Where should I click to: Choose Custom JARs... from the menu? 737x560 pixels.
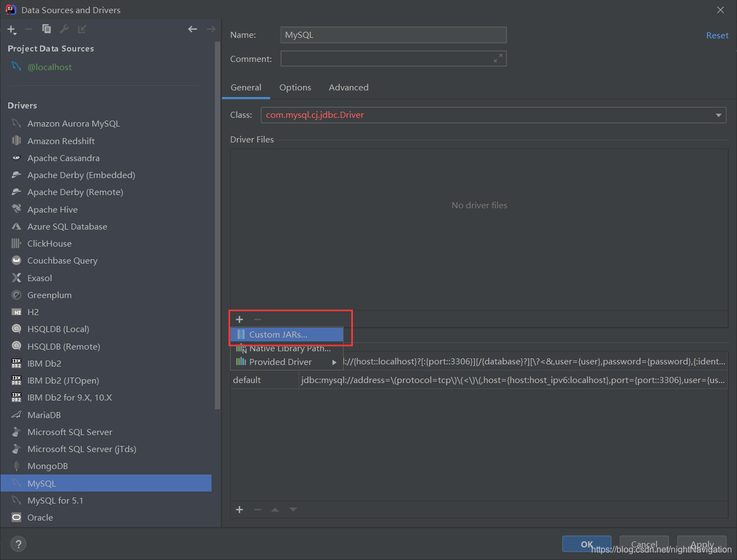(287, 334)
